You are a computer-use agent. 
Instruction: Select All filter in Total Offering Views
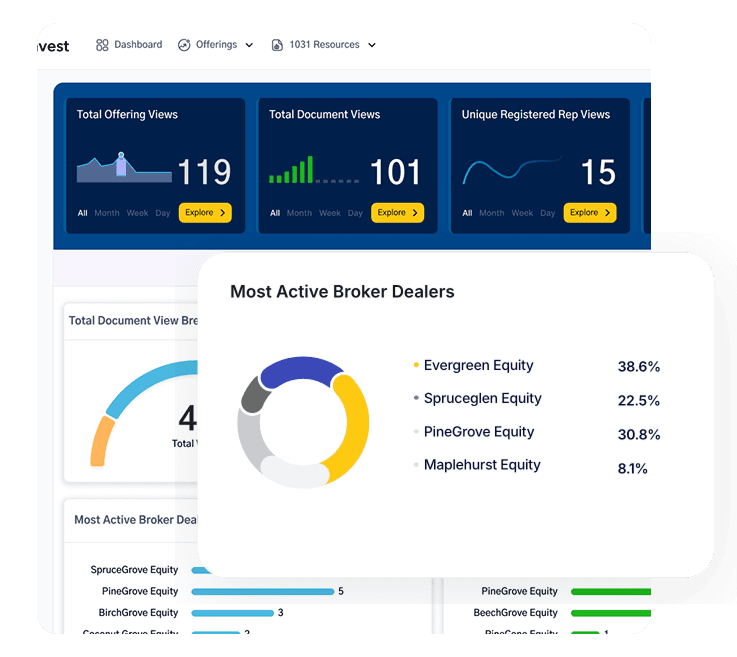coord(83,213)
